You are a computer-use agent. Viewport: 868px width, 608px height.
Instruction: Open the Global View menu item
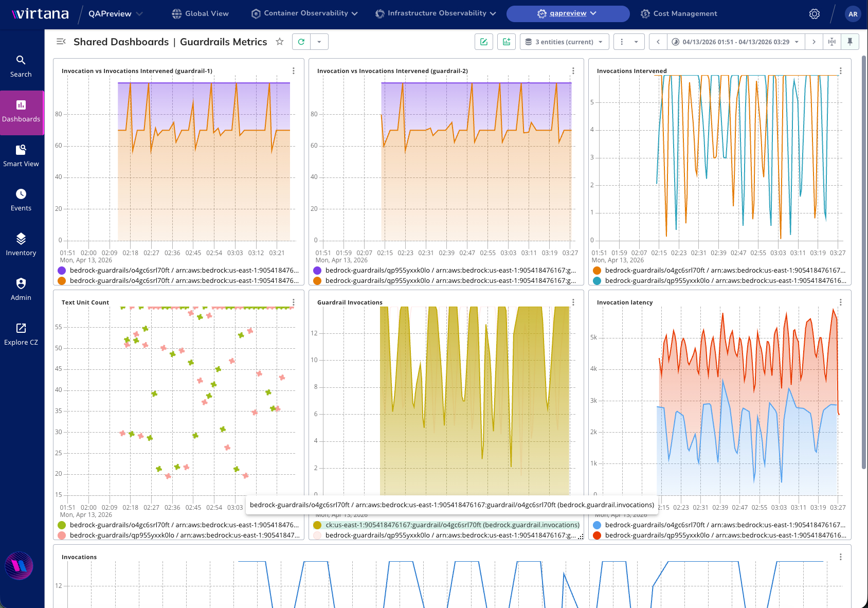[x=200, y=13]
